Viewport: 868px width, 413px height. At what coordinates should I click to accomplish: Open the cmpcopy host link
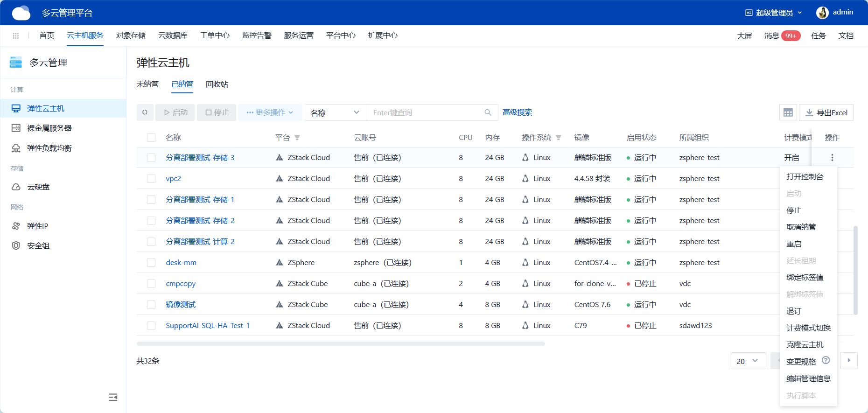pos(181,284)
